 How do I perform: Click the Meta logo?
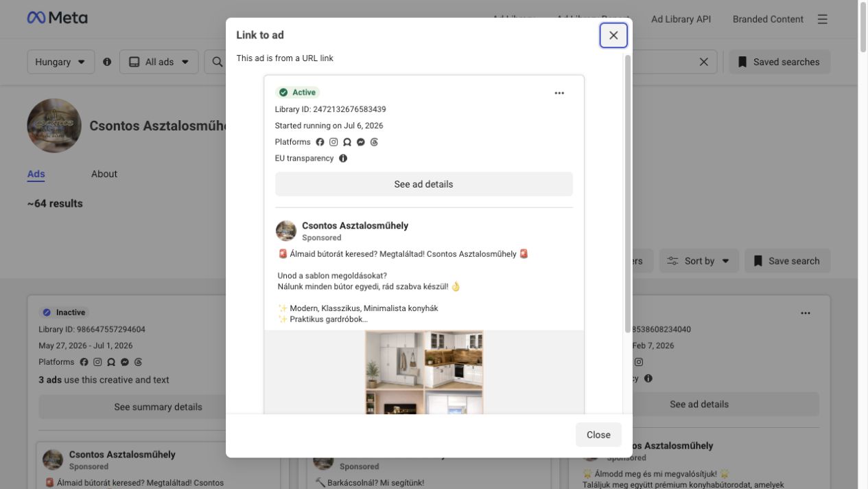click(x=58, y=19)
